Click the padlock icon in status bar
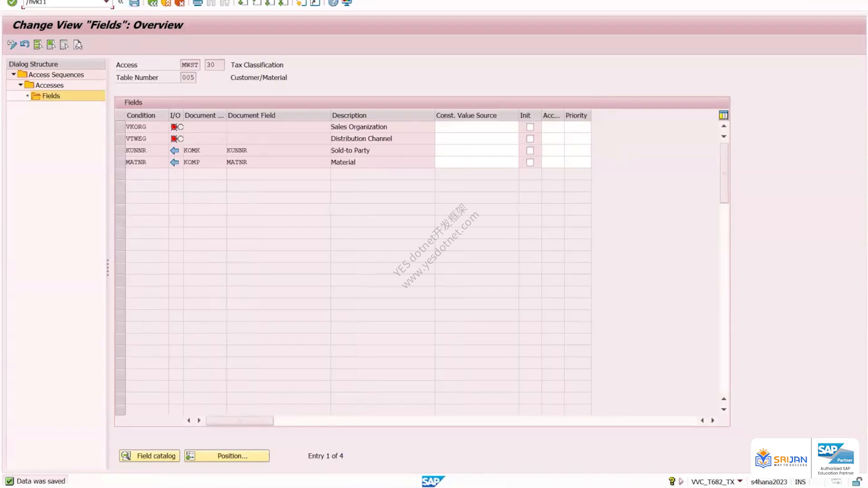Screen dimensions: 868x488 point(857,482)
